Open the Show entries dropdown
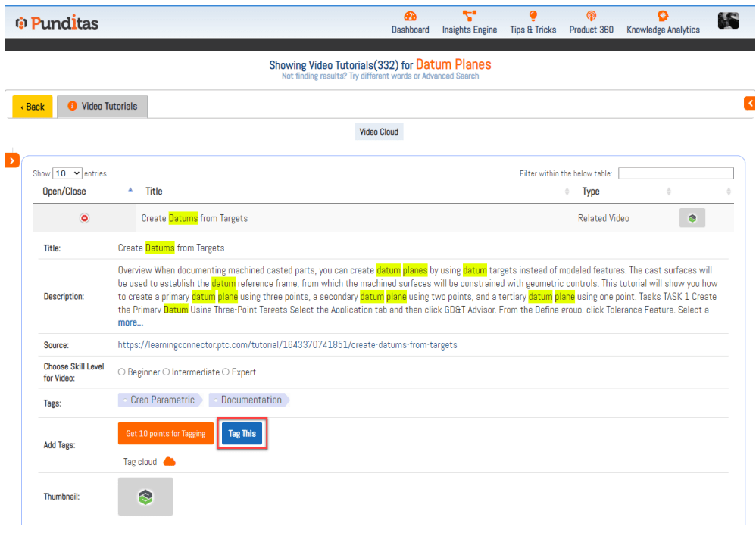Screen dimensions: 756x539 pyautogui.click(x=67, y=173)
